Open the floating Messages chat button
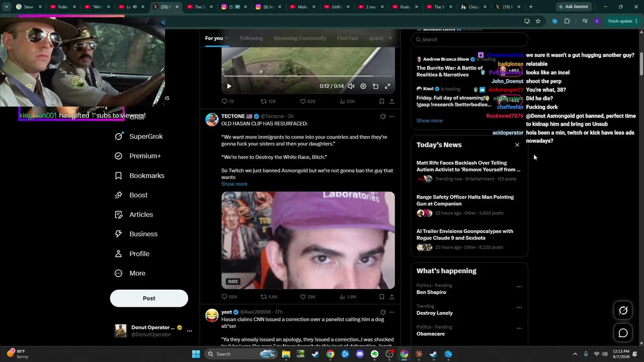This screenshot has width=644, height=362. [623, 333]
